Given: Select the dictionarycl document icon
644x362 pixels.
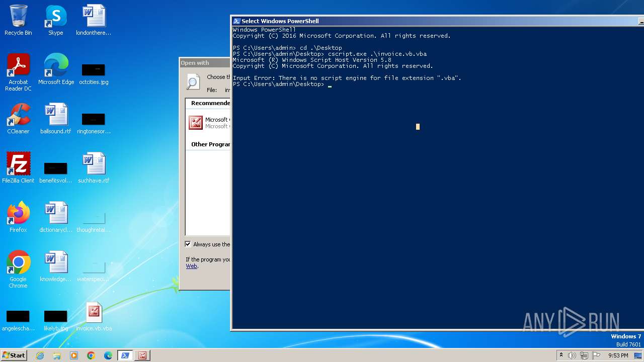Looking at the screenshot, I should 56,217.
